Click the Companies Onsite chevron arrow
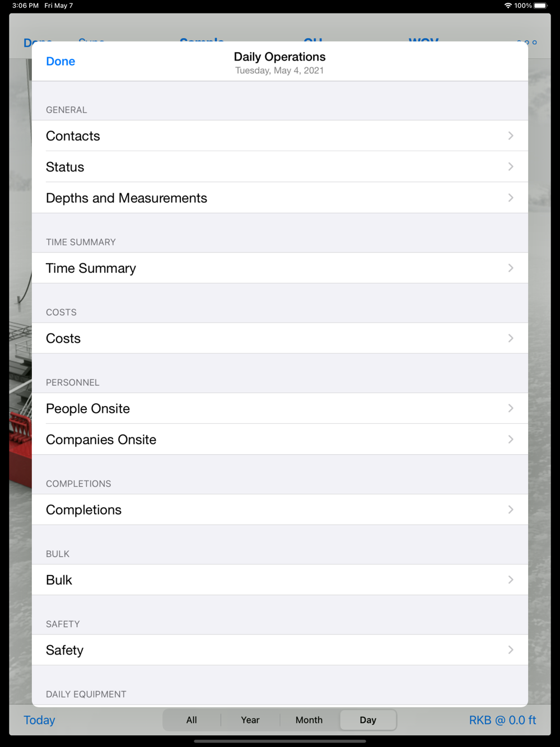Viewport: 560px width, 747px height. coord(511,440)
